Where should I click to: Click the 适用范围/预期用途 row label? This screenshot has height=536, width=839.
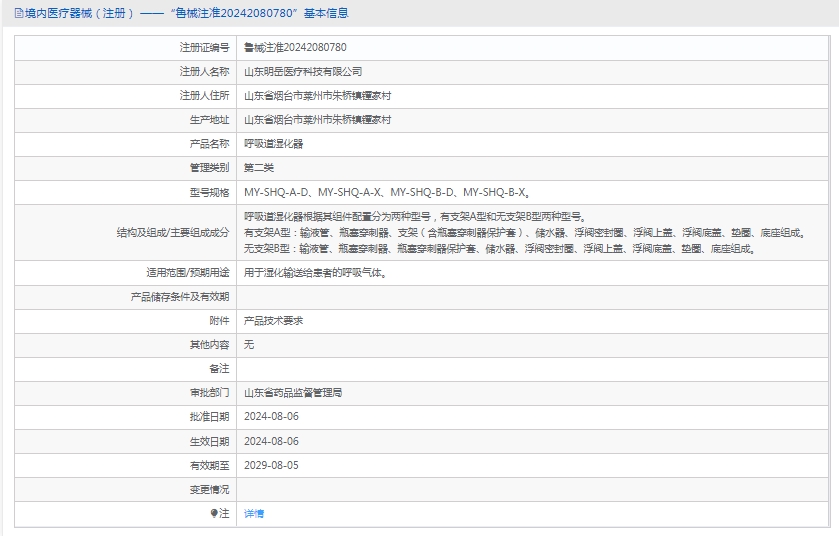tap(187, 272)
